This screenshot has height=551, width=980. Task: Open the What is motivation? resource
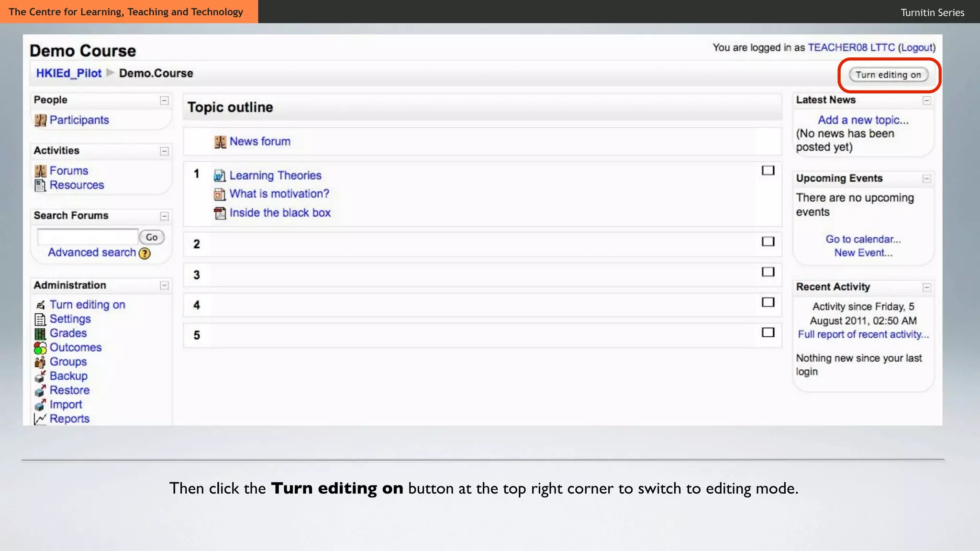[x=279, y=194]
